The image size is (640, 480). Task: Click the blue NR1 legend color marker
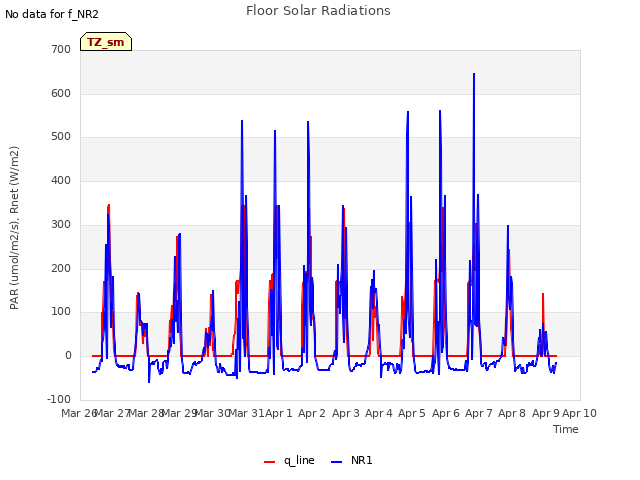pos(337,462)
